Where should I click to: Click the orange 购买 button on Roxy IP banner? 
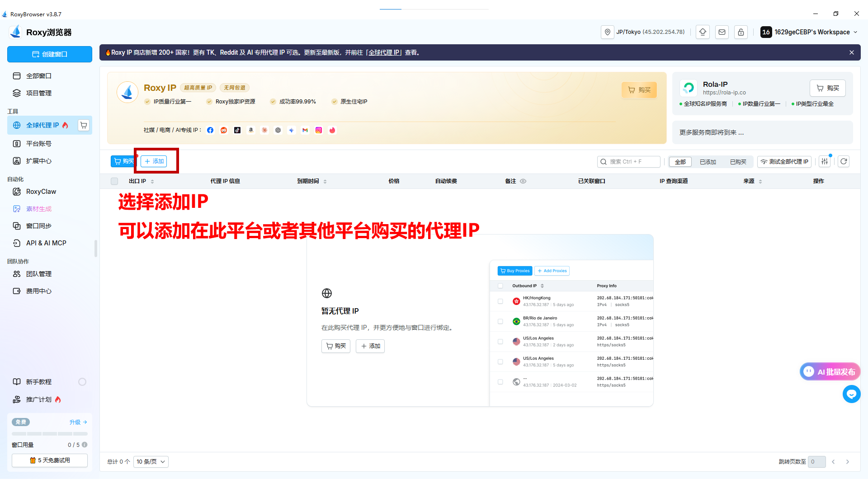coord(639,90)
